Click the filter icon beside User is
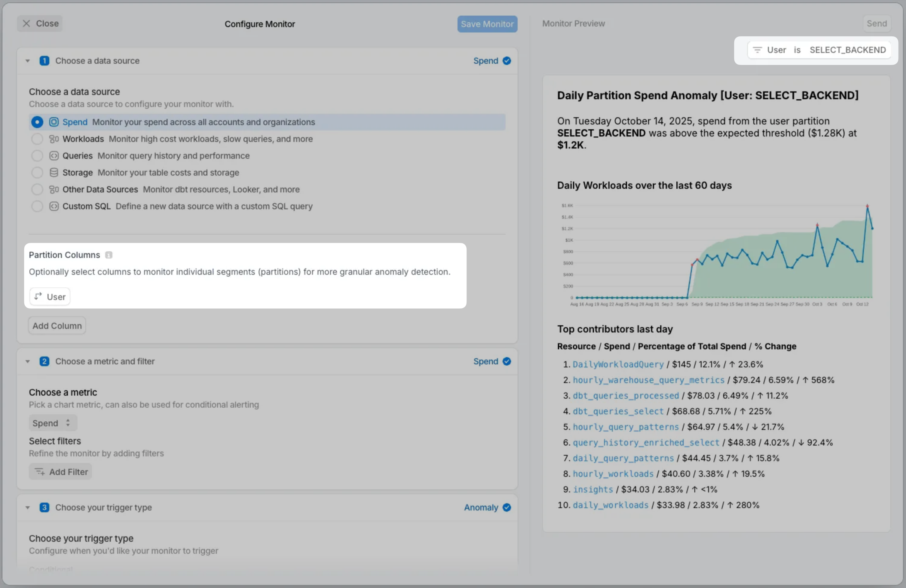The image size is (906, 588). tap(757, 50)
